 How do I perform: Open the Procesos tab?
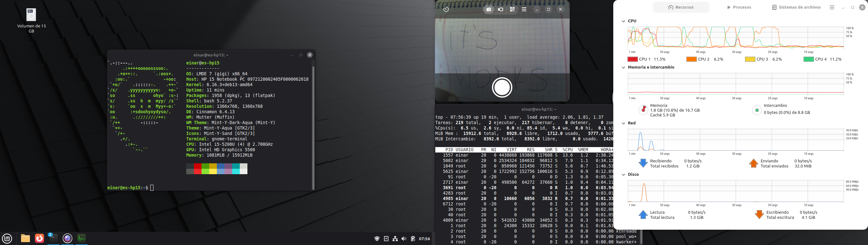(x=739, y=7)
